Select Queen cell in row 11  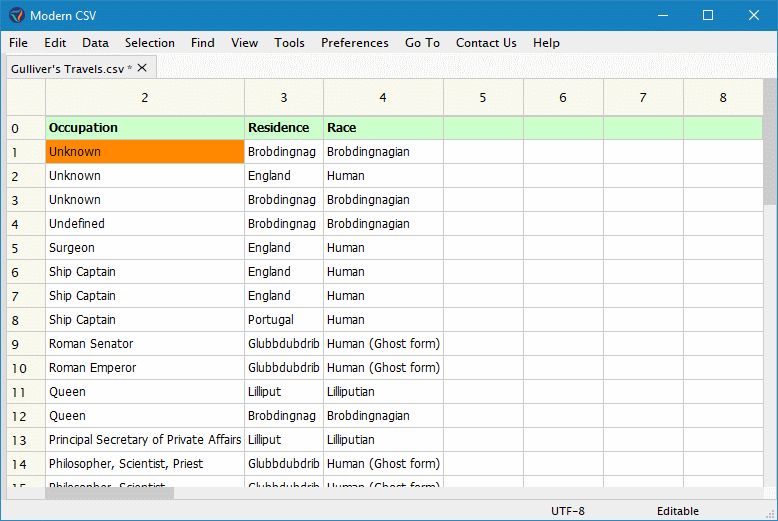coord(145,391)
